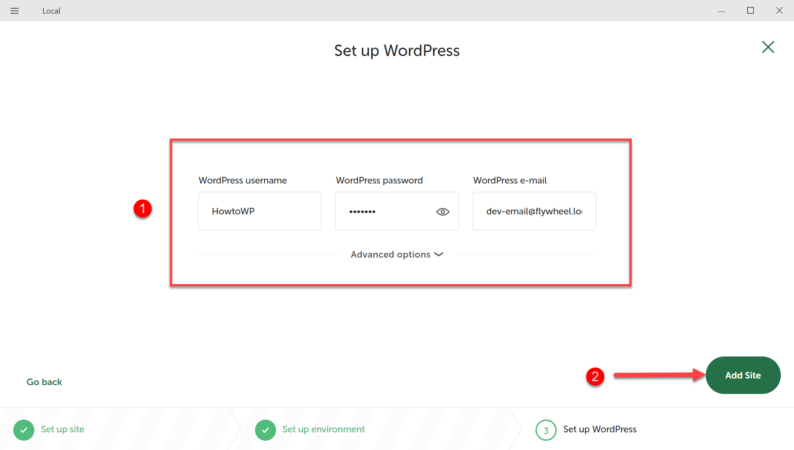The image size is (794, 450).
Task: Maximize the Local window
Action: [750, 11]
